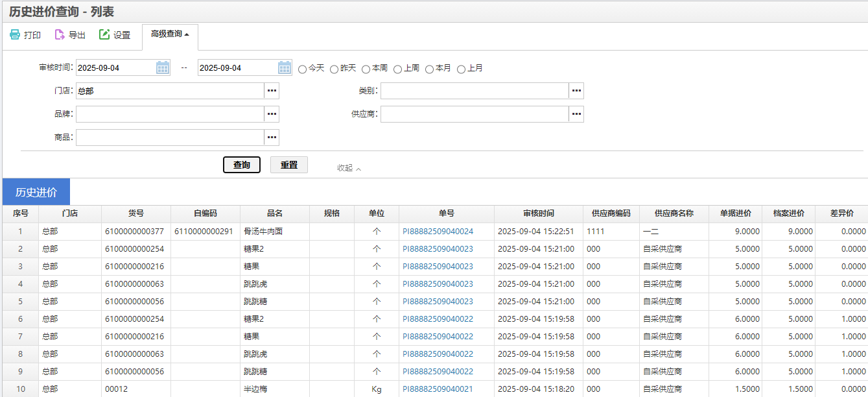868x397 pixels.
Task: Click the 类别 input field
Action: coord(475,91)
